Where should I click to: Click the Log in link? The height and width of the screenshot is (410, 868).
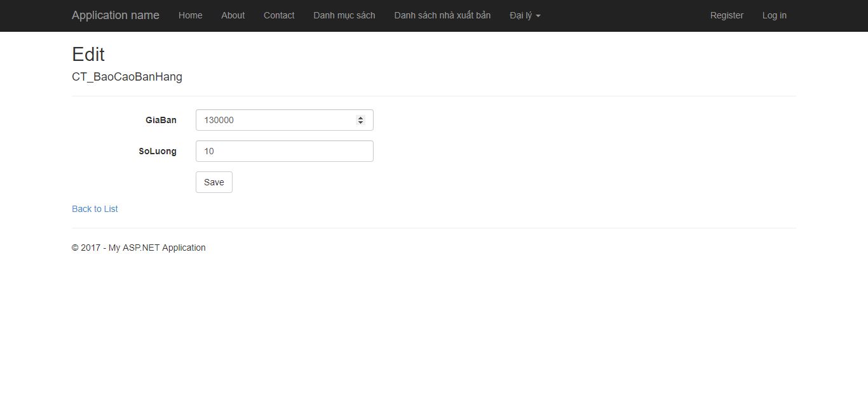[x=774, y=15]
